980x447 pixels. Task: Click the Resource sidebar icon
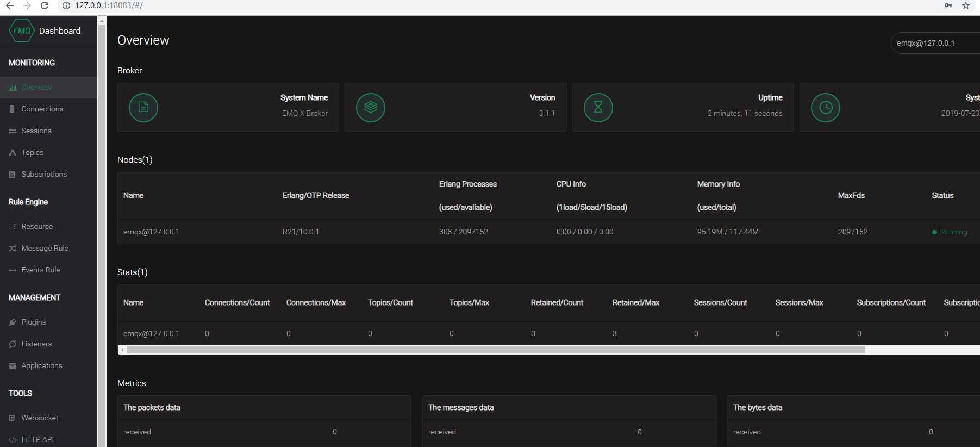point(13,226)
